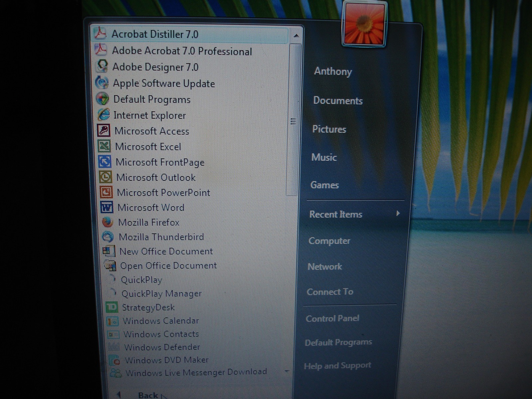Screen dimensions: 532x399
Task: Open StrategyDesk icon
Action: coord(112,307)
